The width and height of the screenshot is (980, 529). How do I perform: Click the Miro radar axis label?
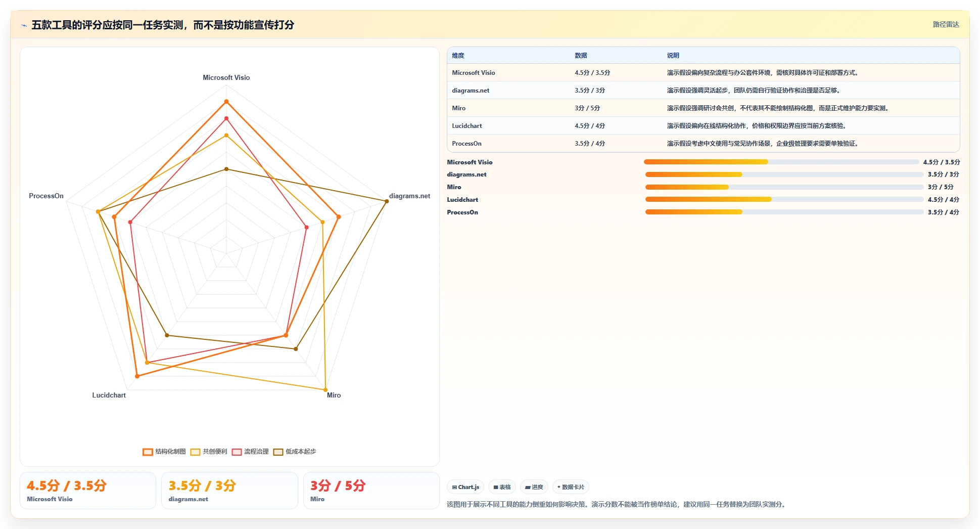(x=334, y=395)
